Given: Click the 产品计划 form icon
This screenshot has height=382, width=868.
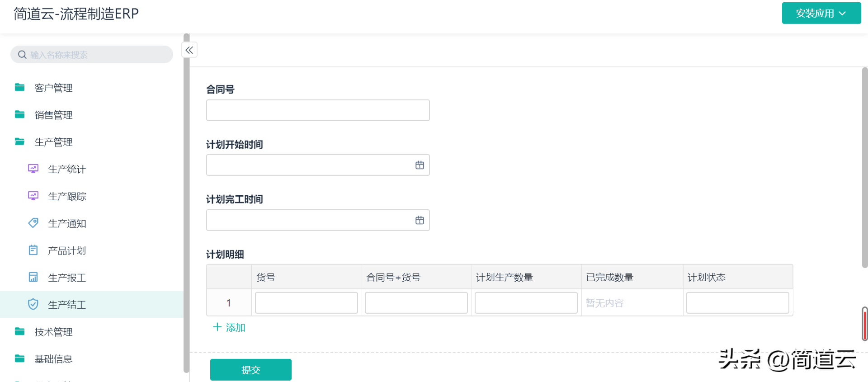Looking at the screenshot, I should 33,250.
